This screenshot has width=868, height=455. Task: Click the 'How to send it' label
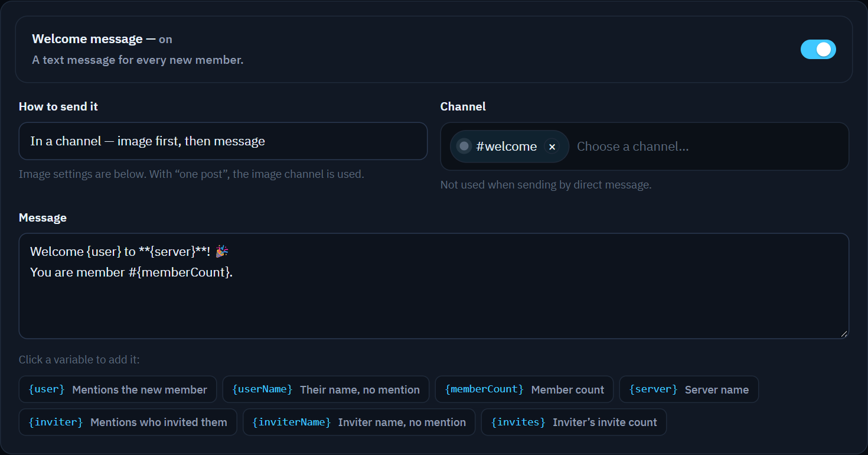click(x=58, y=106)
